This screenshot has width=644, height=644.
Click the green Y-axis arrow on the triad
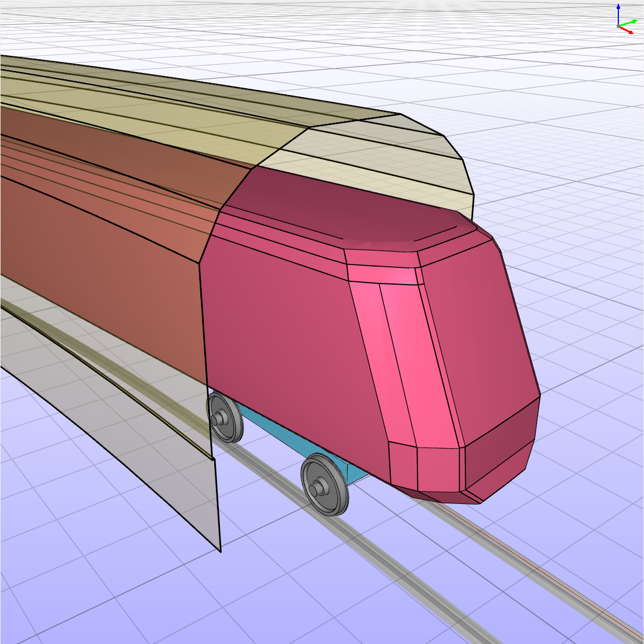[x=631, y=22]
